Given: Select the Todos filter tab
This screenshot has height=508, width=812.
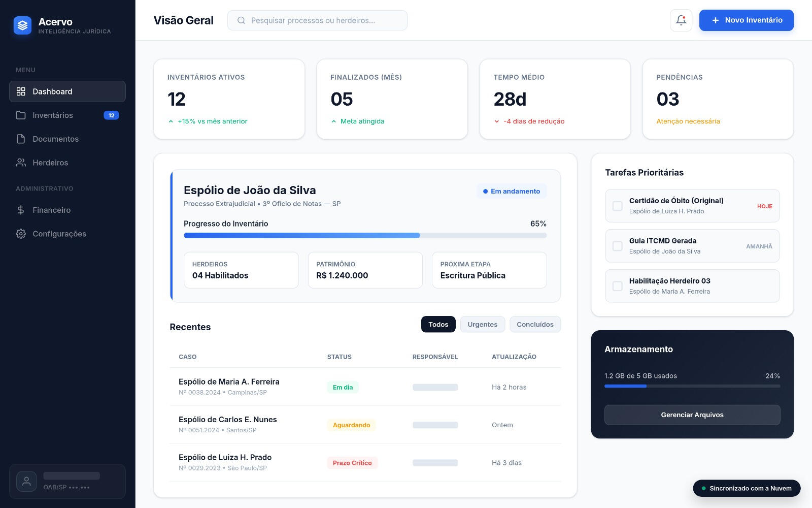Looking at the screenshot, I should click(x=438, y=325).
